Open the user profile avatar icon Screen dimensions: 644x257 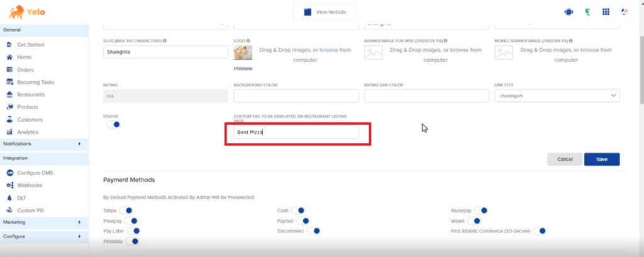click(x=625, y=11)
